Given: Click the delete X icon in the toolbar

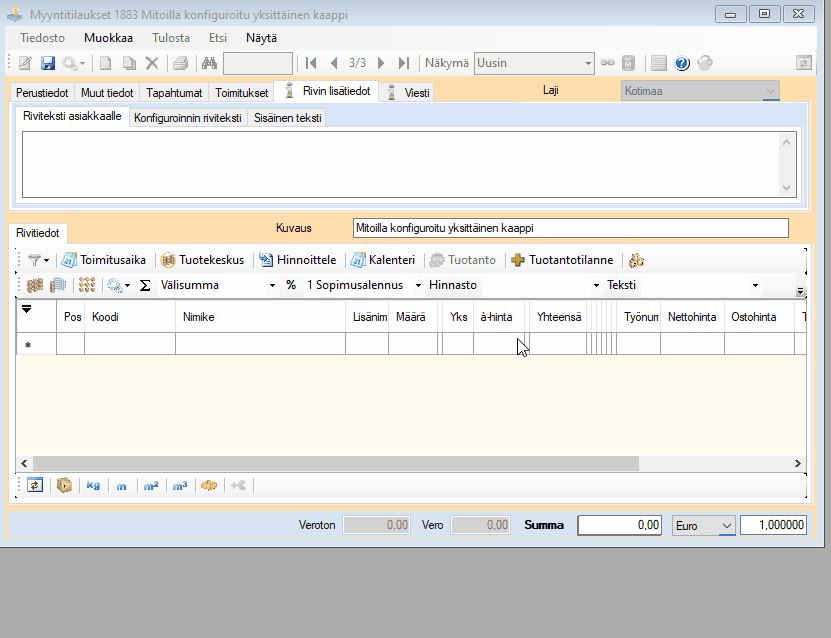Looking at the screenshot, I should (x=152, y=64).
